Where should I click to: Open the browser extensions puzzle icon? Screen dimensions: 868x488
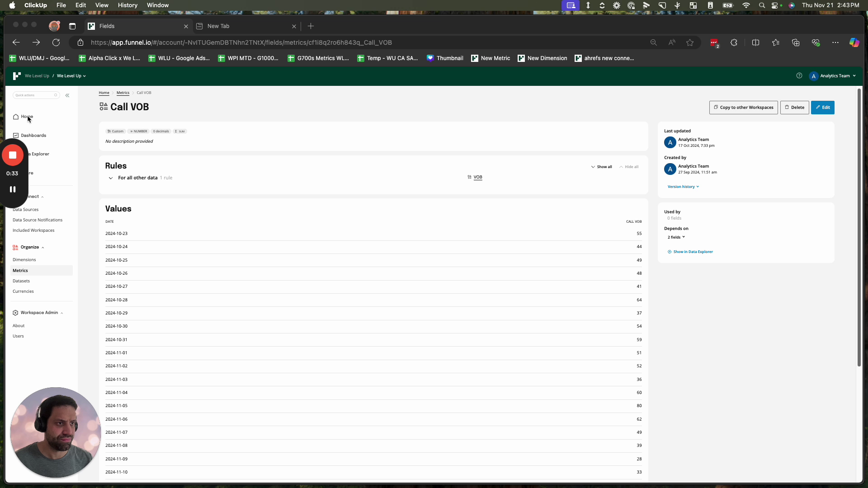[x=734, y=42]
